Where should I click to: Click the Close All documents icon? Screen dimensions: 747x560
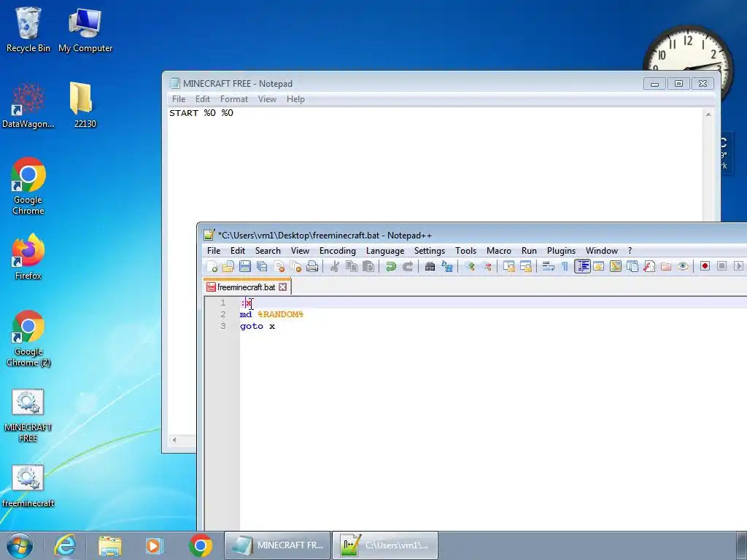point(295,267)
